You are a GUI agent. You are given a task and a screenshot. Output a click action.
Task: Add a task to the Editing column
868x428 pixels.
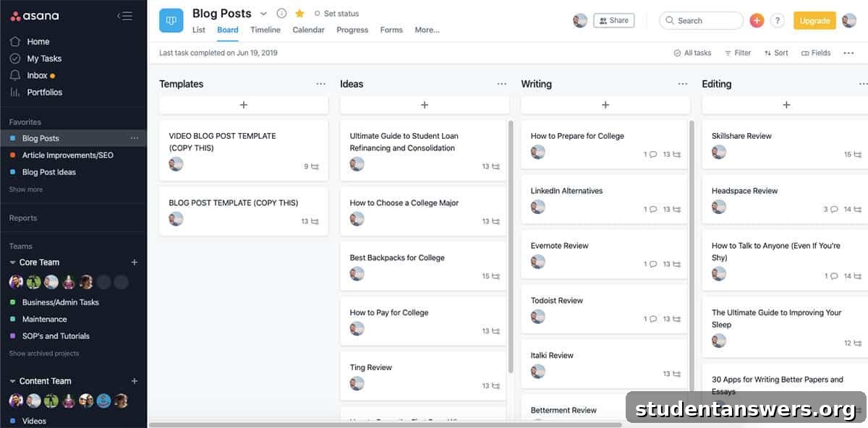pyautogui.click(x=785, y=105)
